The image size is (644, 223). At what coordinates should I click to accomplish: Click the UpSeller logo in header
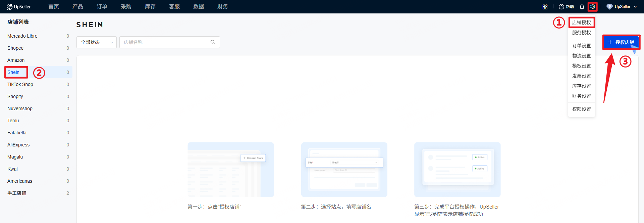tap(19, 7)
